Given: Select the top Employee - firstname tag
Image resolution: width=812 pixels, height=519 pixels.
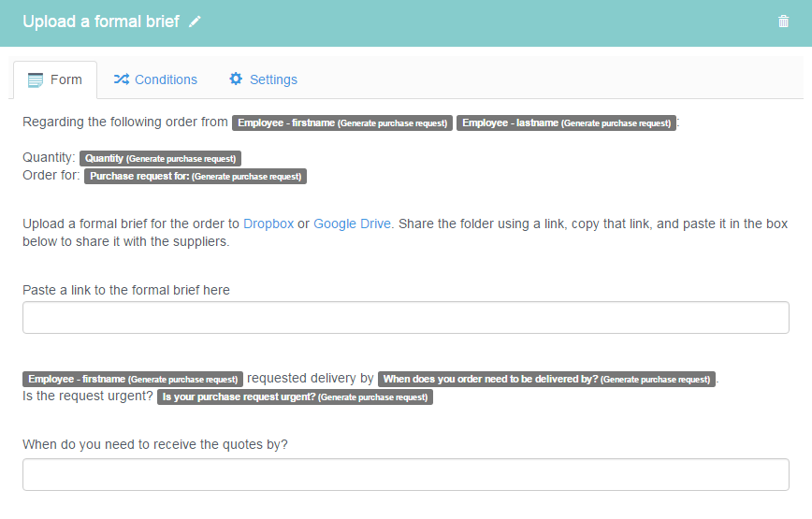Looking at the screenshot, I should [x=342, y=123].
